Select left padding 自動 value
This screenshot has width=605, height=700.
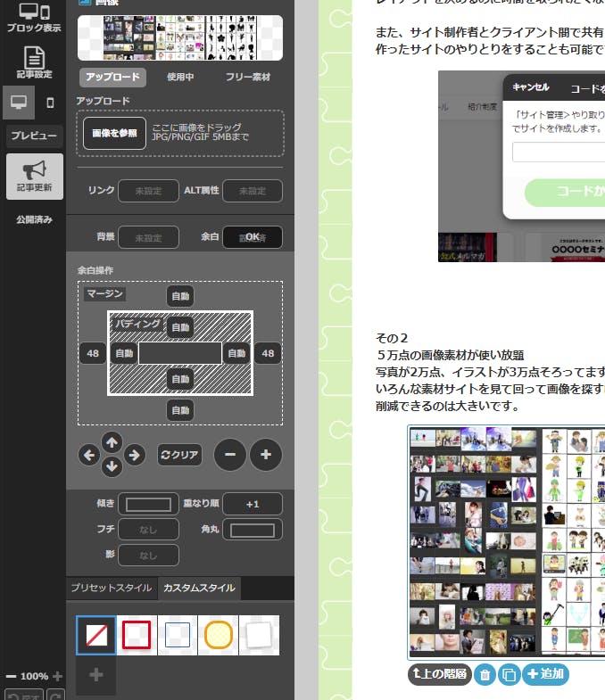124,353
